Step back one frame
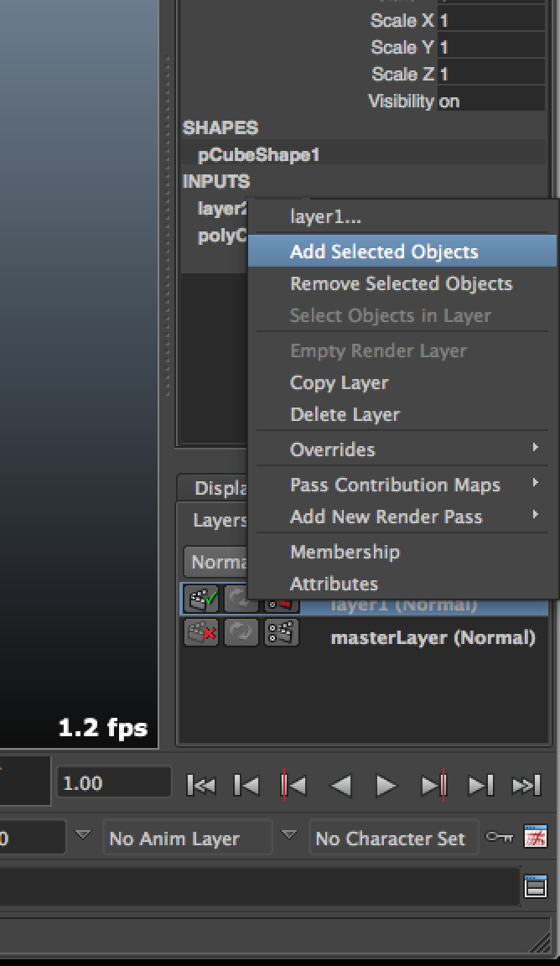The image size is (560, 966). pos(246,786)
